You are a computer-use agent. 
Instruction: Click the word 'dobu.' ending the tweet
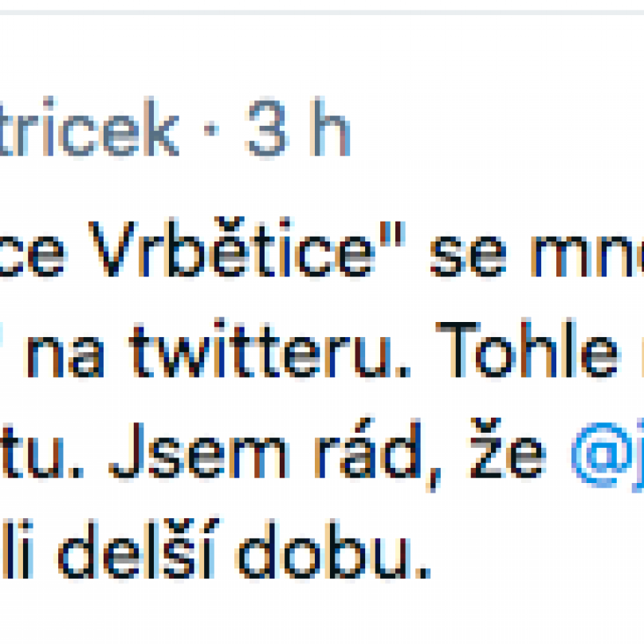coord(335,549)
